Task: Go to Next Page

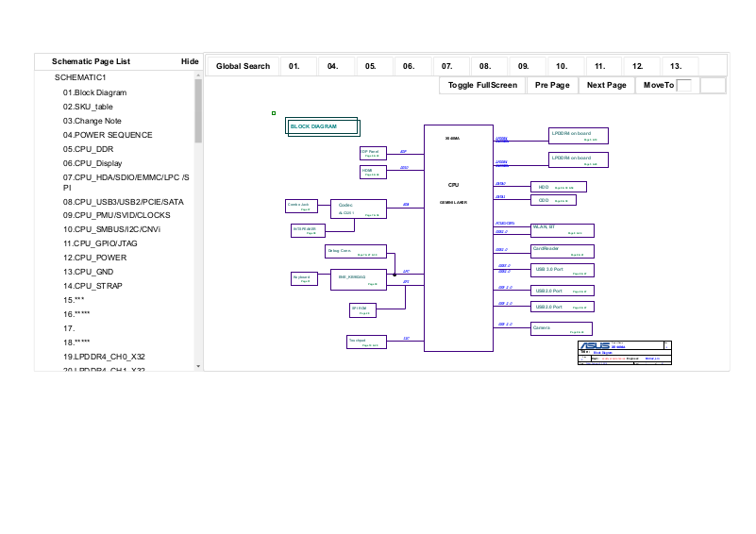Action: pyautogui.click(x=606, y=85)
